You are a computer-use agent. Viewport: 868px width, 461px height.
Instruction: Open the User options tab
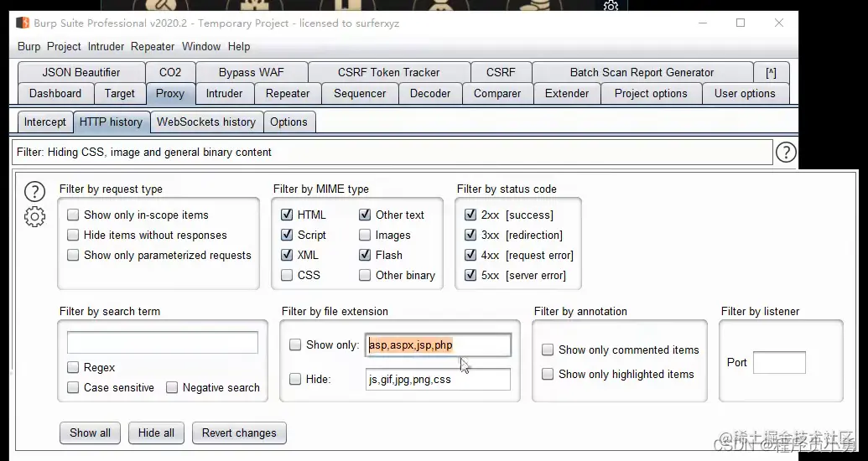pos(745,94)
